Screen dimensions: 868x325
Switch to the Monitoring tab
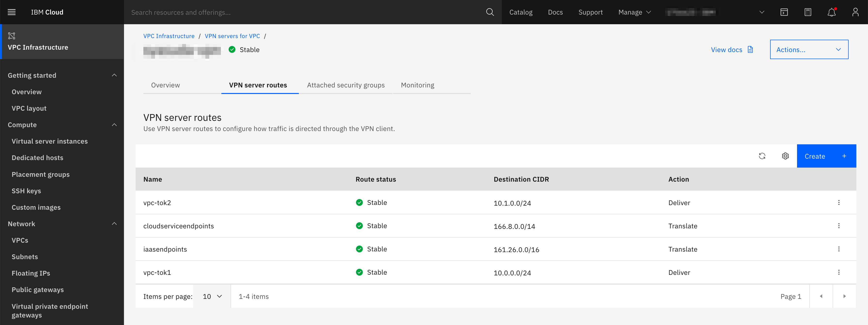[417, 85]
